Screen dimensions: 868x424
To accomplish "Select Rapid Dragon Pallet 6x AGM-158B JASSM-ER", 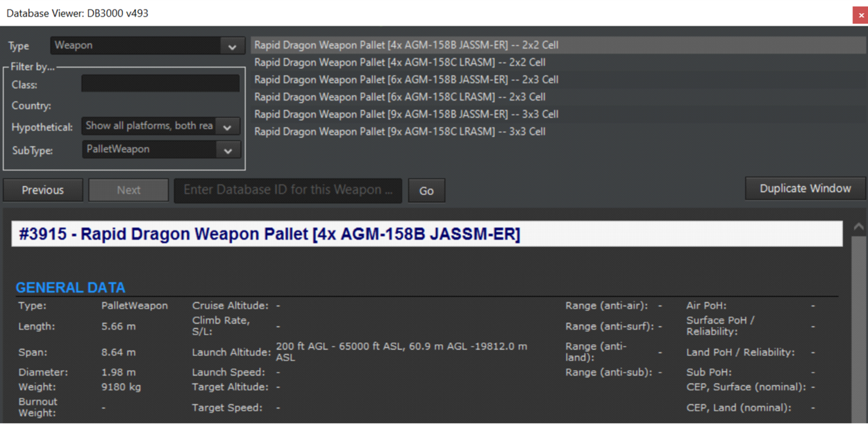I will click(406, 80).
